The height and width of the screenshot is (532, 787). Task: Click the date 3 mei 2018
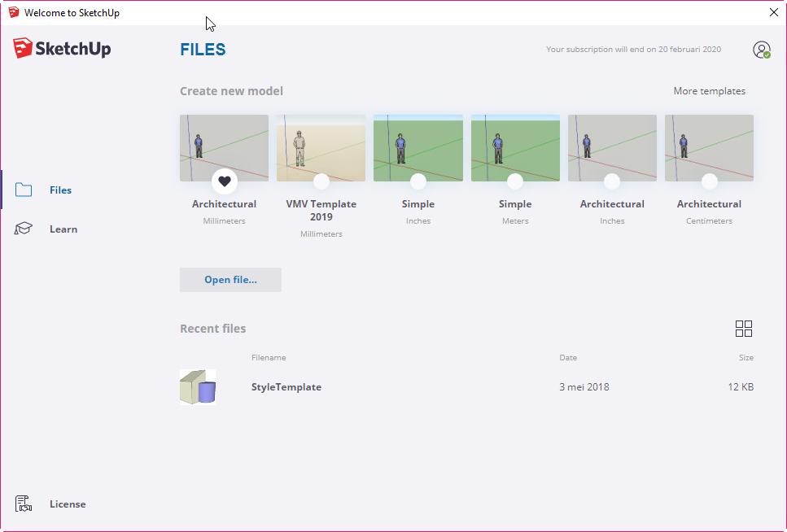coord(584,387)
